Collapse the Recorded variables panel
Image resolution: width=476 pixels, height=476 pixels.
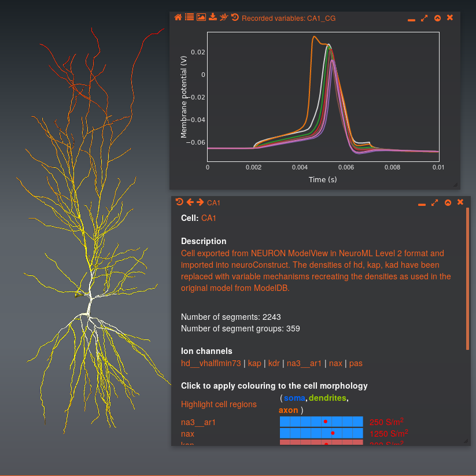437,19
